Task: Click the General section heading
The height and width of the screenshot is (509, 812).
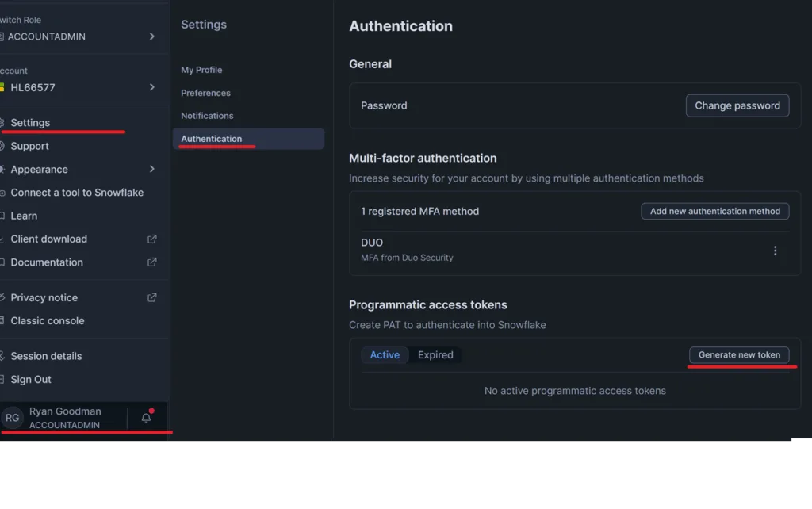Action: [x=370, y=64]
